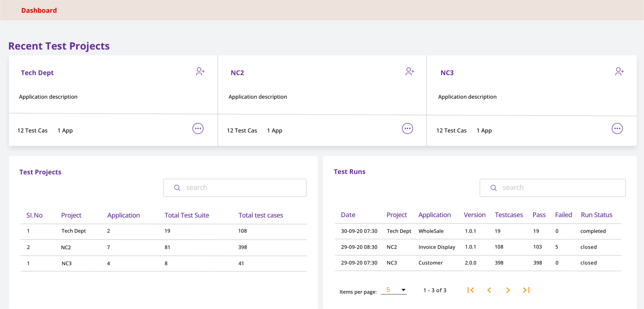The width and height of the screenshot is (644, 309).
Task: Open more options menu on NC3 card
Action: coord(617,128)
